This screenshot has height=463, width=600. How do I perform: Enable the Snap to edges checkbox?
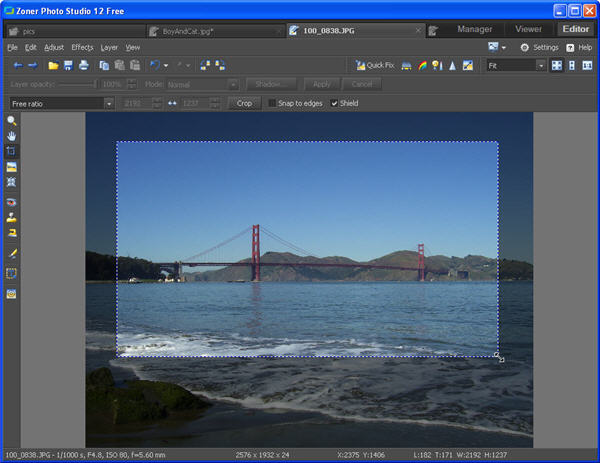[x=273, y=103]
